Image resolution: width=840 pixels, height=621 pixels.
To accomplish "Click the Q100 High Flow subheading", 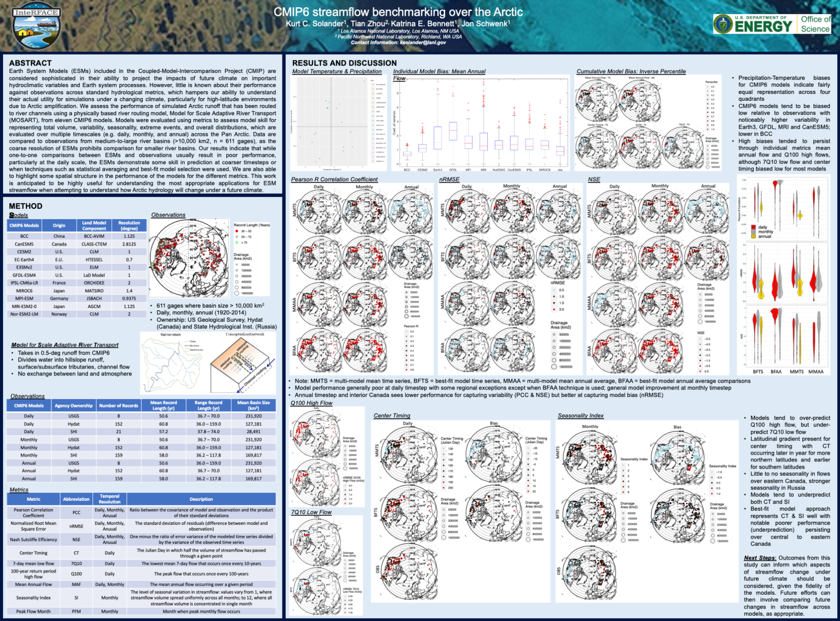I will [x=312, y=403].
